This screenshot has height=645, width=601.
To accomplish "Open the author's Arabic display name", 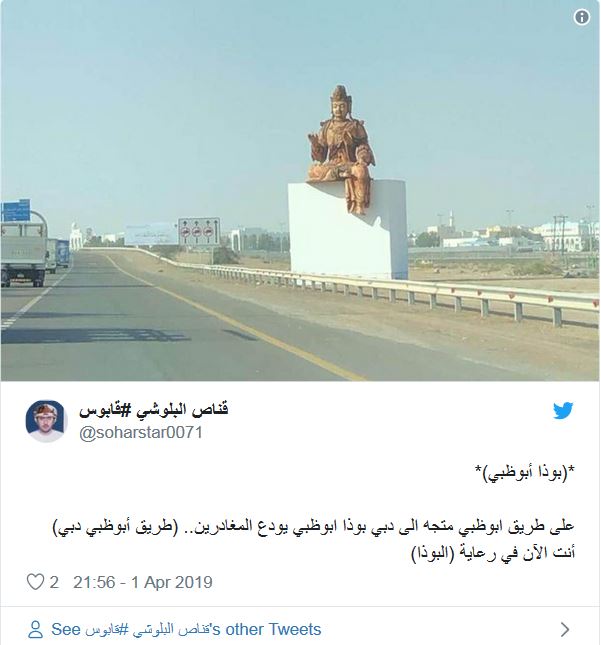I will coord(153,410).
